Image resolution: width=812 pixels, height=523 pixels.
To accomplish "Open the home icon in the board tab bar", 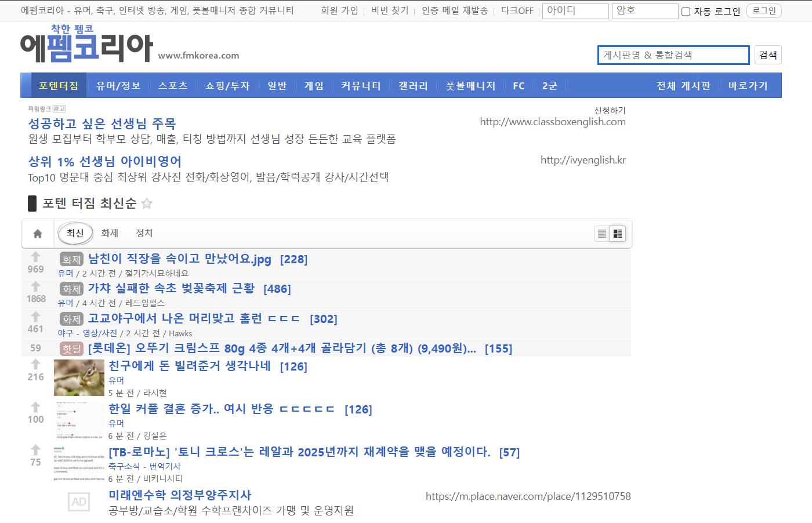I will [x=38, y=234].
